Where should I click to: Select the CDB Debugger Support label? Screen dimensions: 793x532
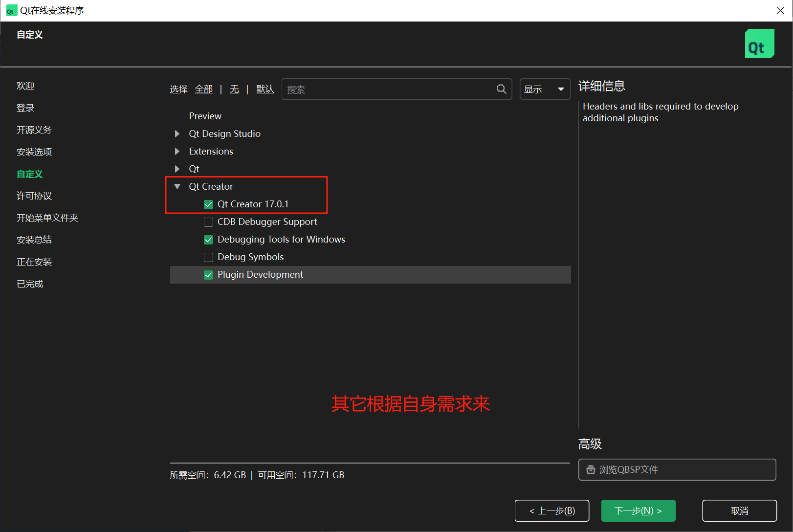(x=267, y=222)
